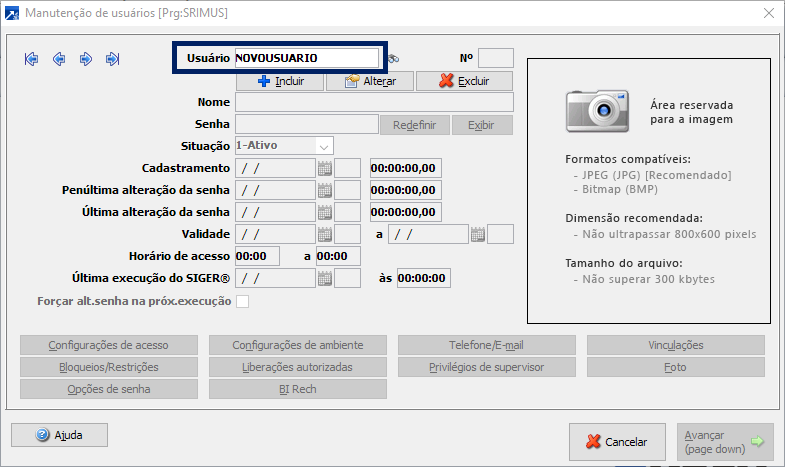
Task: Click the Usuário input field
Action: coord(307,58)
